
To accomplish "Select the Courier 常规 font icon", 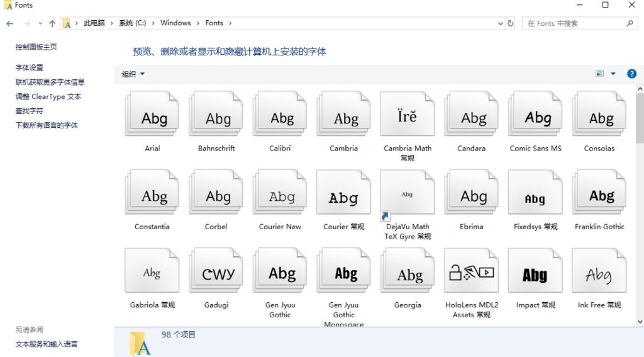I will pyautogui.click(x=344, y=192).
